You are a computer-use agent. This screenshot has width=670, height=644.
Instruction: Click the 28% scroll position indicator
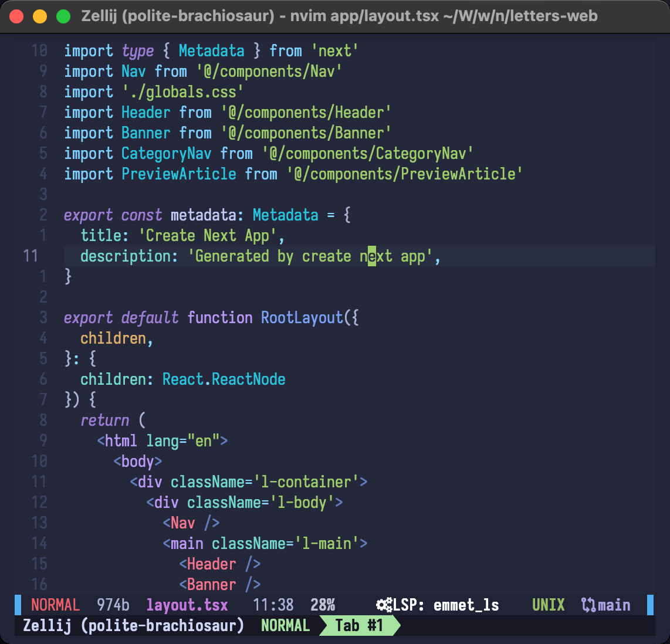pyautogui.click(x=323, y=605)
